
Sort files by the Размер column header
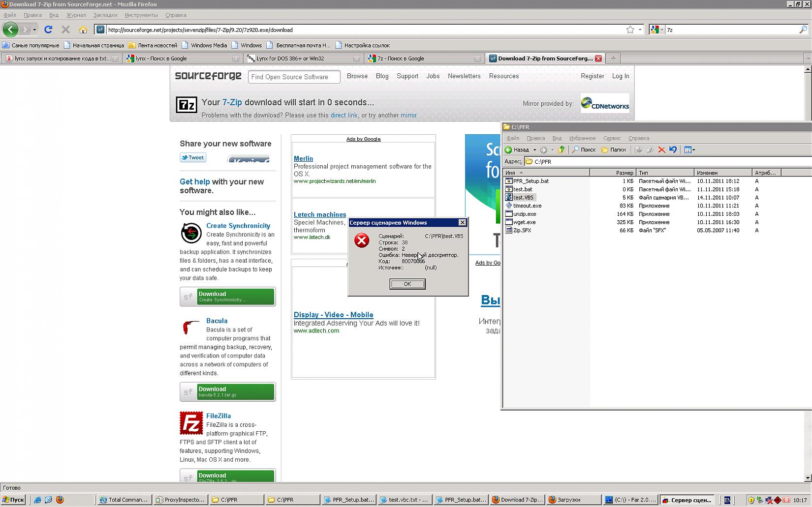point(613,173)
